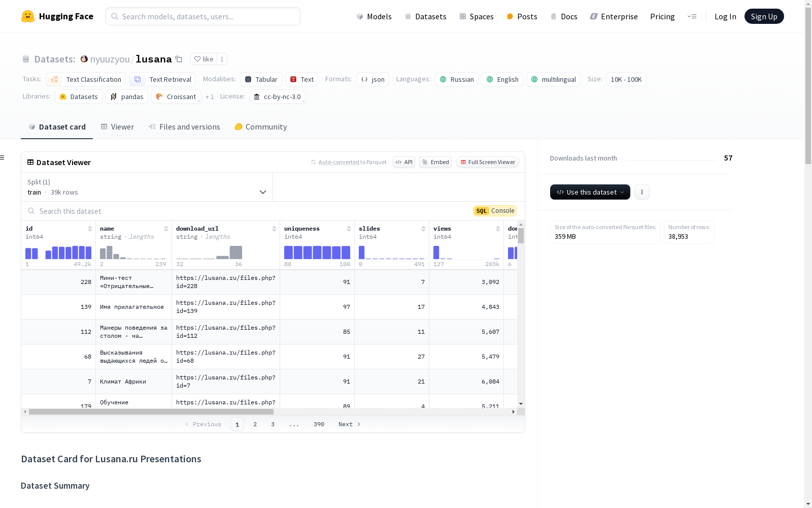The image size is (812, 508).
Task: Sort by the name column
Action: coord(166,229)
